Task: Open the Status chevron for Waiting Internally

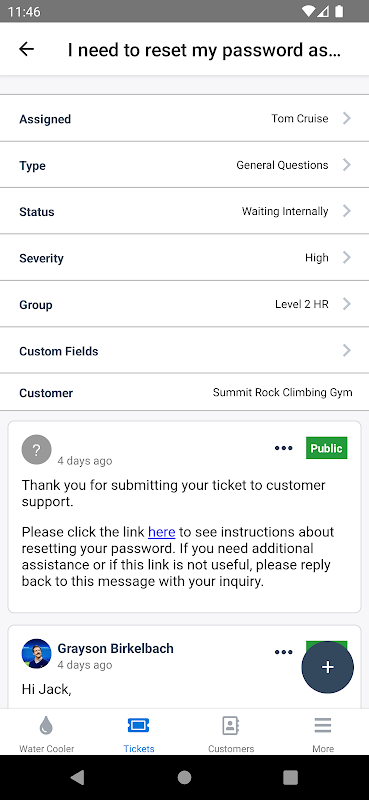Action: (x=347, y=211)
